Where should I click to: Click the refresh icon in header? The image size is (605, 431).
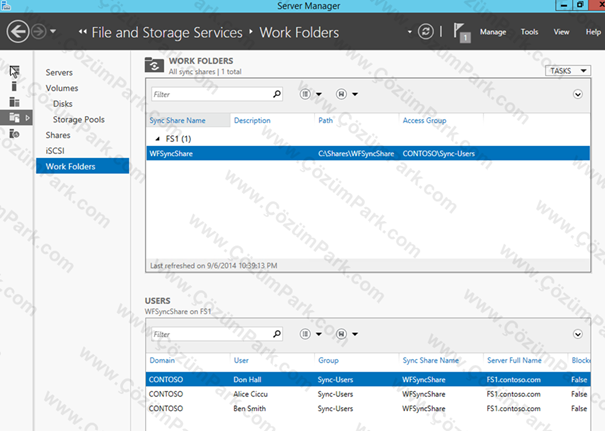[426, 32]
